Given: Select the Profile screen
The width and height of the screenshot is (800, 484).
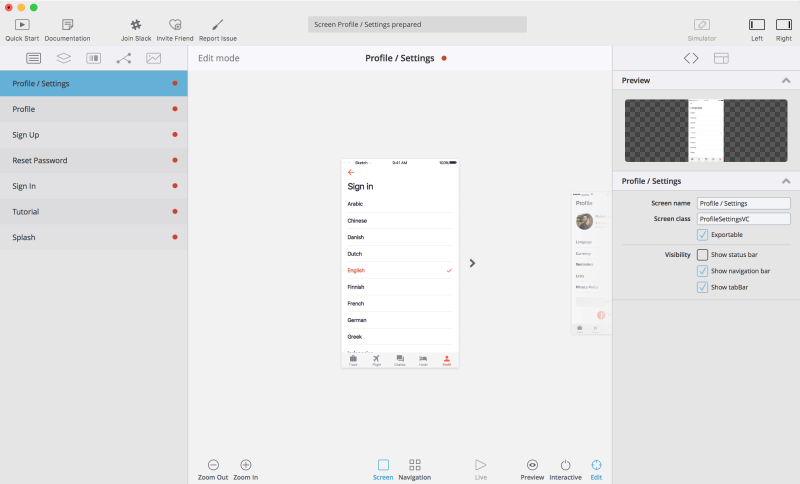Looking at the screenshot, I should (x=94, y=109).
